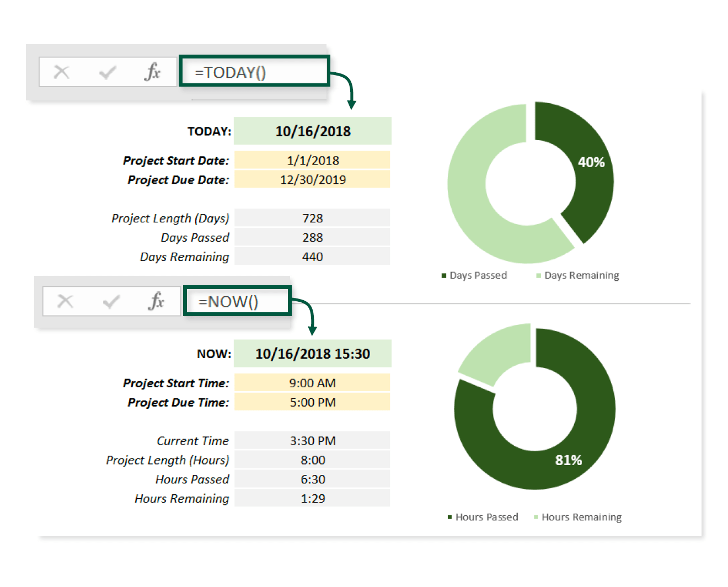The image size is (728, 587).
Task: Select the =NOW() formula input field
Action: [236, 301]
